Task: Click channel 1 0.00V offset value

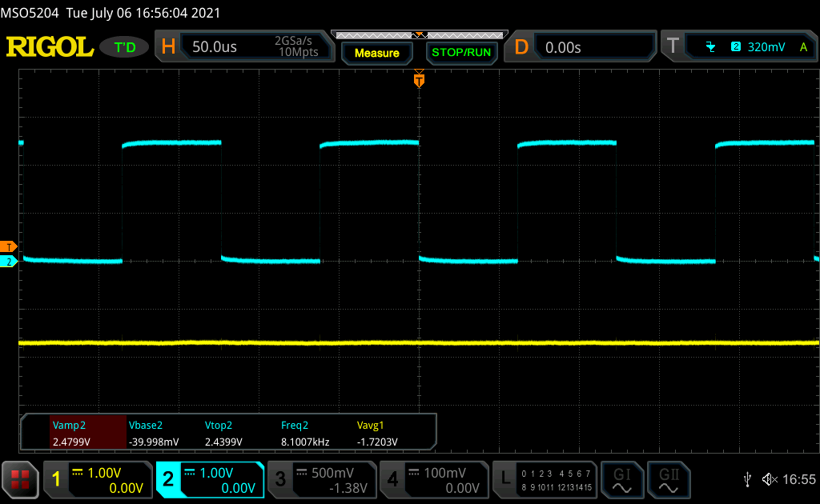Action: click(x=126, y=488)
